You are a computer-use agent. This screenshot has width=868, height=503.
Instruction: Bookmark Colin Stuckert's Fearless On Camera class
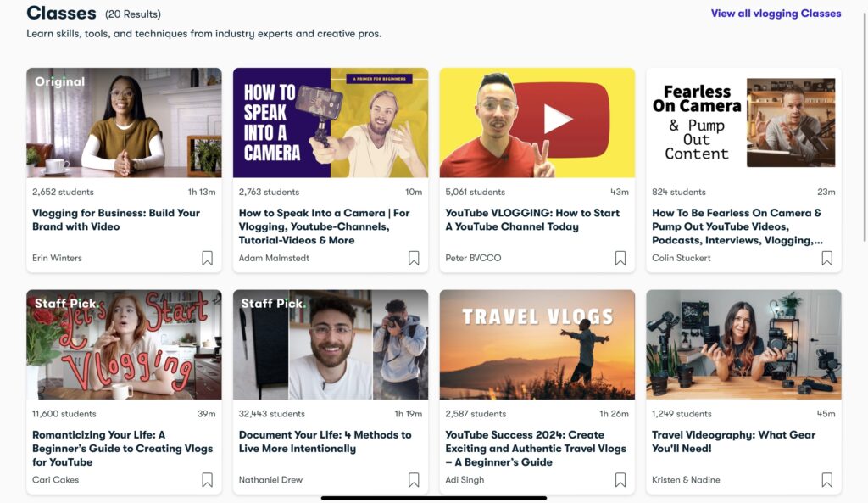pyautogui.click(x=826, y=258)
